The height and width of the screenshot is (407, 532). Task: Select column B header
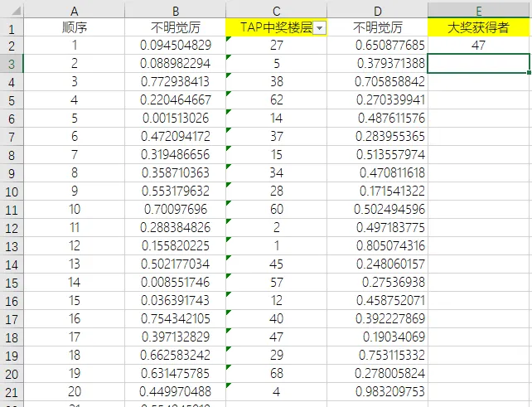[x=176, y=12]
